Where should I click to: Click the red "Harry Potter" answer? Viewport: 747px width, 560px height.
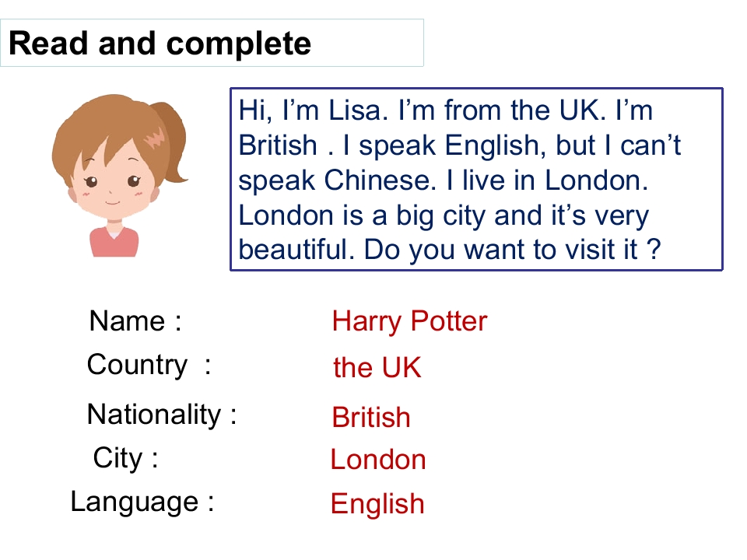pyautogui.click(x=409, y=321)
